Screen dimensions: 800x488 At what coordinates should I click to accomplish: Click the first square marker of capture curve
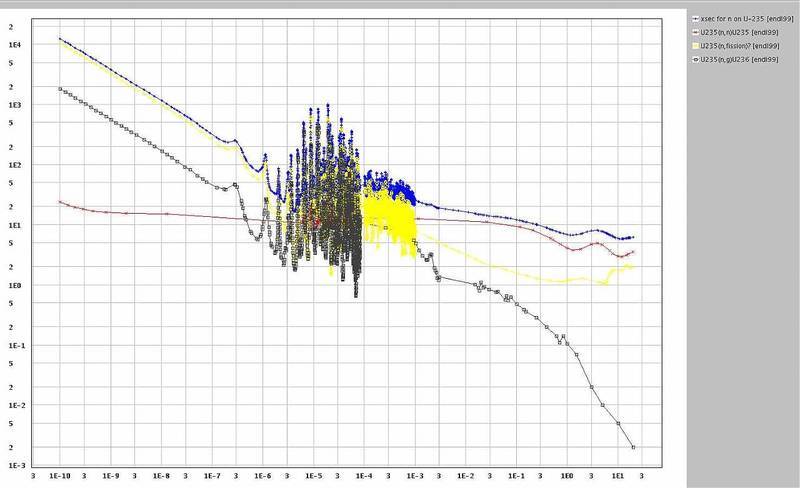[x=60, y=89]
